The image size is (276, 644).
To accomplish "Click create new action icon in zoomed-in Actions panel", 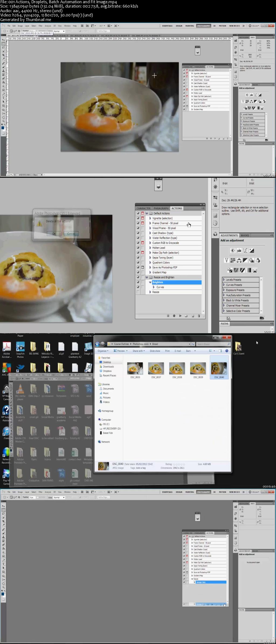I will point(193,316).
